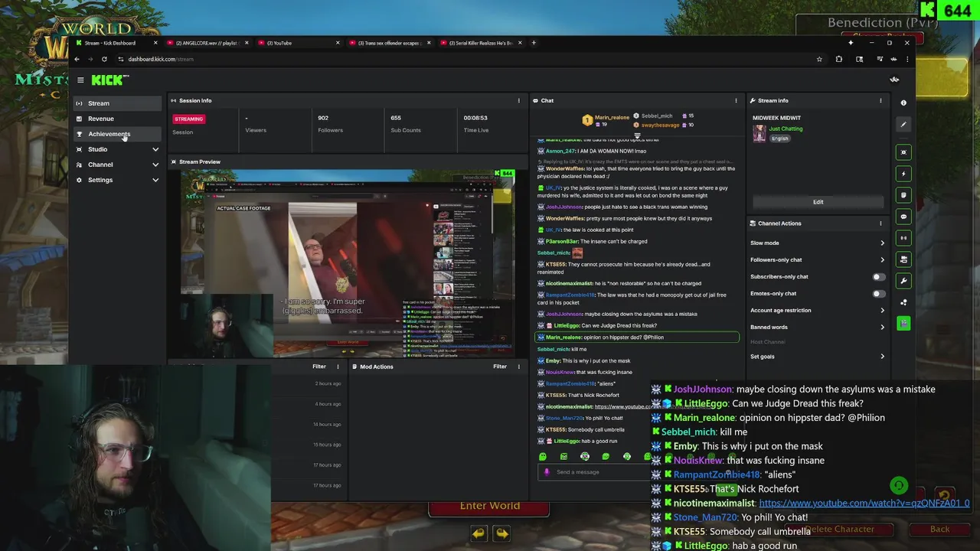The width and height of the screenshot is (980, 551).
Task: Open browser extensions icon
Action: pos(839,59)
